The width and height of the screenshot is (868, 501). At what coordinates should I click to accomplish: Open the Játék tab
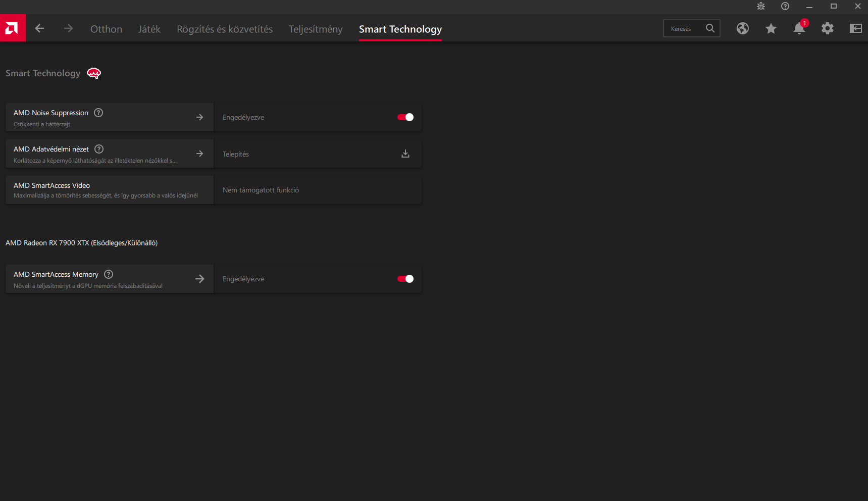[149, 29]
